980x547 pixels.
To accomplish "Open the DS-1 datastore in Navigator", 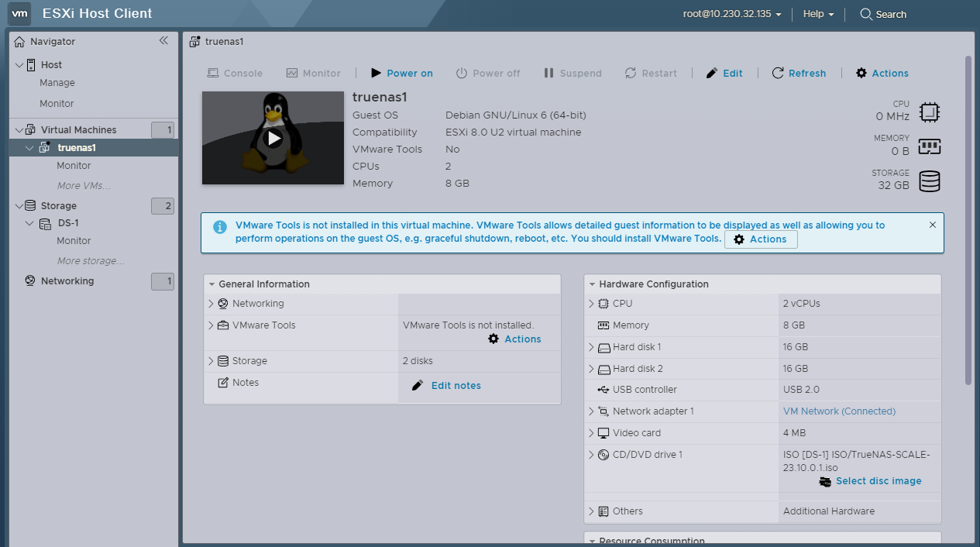I will (68, 223).
